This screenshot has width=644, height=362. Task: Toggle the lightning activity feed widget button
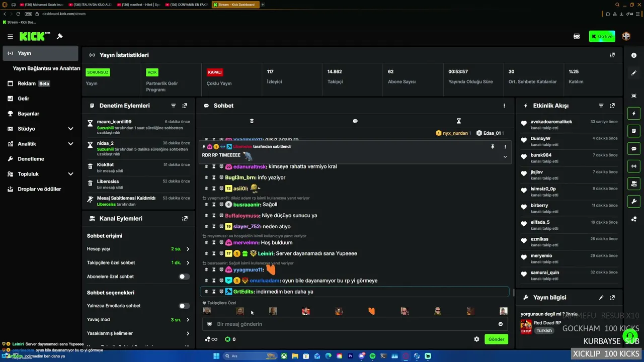(x=634, y=114)
